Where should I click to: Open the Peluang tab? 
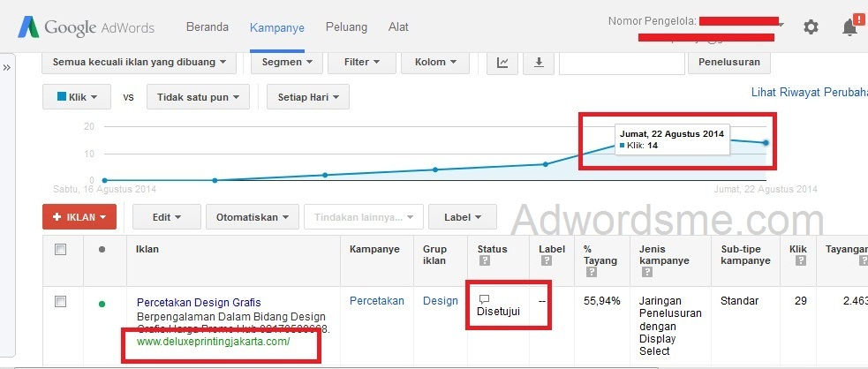pyautogui.click(x=346, y=26)
